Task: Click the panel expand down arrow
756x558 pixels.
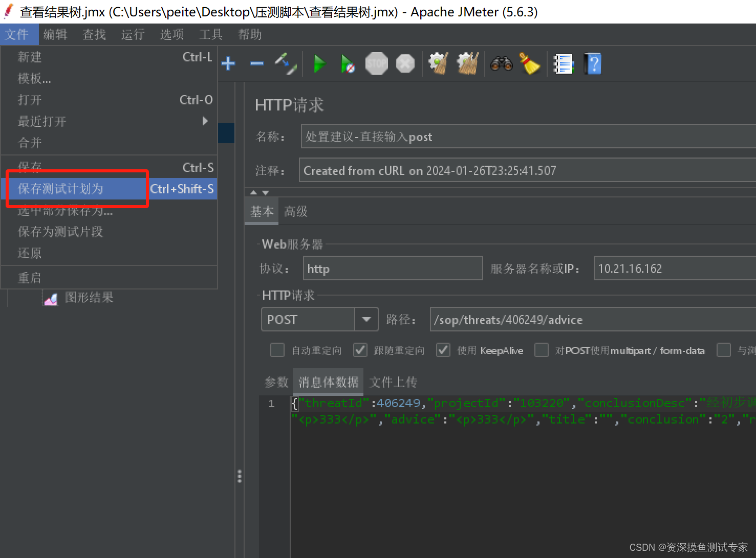Action: tap(265, 193)
